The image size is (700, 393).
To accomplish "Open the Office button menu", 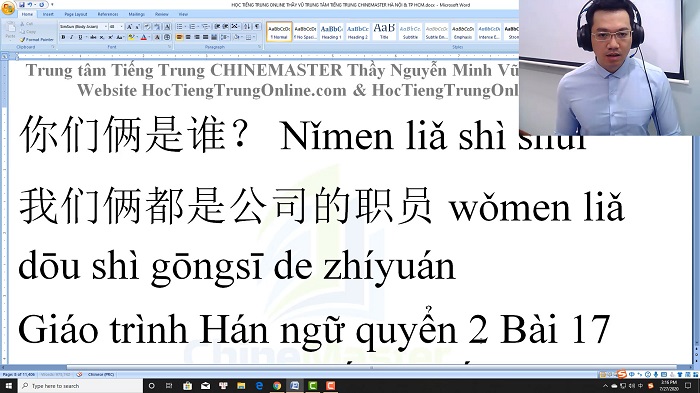I will click(x=8, y=8).
